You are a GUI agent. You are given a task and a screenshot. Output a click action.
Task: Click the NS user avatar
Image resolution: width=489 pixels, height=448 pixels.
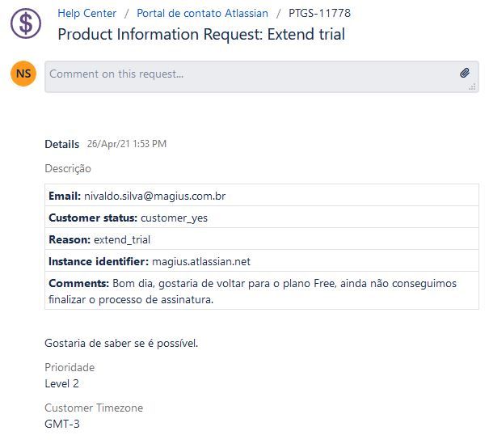click(x=23, y=74)
